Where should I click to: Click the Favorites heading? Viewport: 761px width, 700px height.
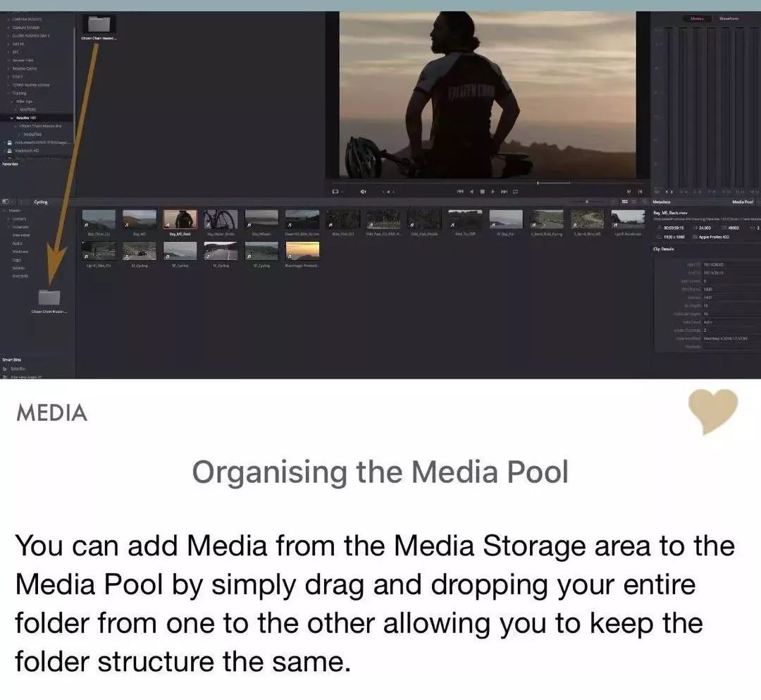pos(10,164)
